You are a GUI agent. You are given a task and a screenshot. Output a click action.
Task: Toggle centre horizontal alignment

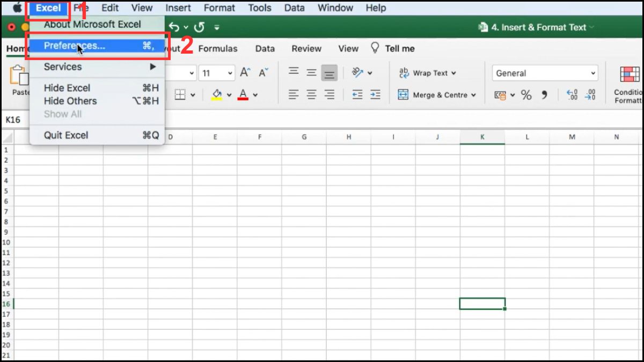point(311,94)
